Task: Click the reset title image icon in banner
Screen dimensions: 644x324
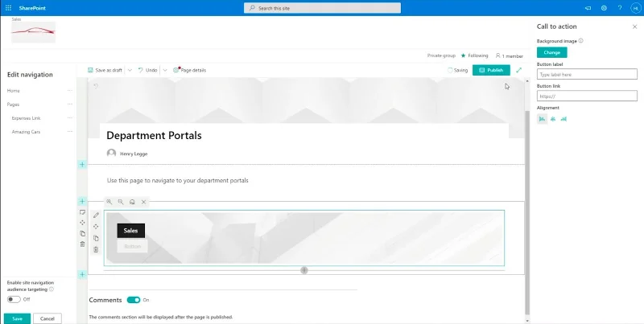Action: [x=96, y=86]
